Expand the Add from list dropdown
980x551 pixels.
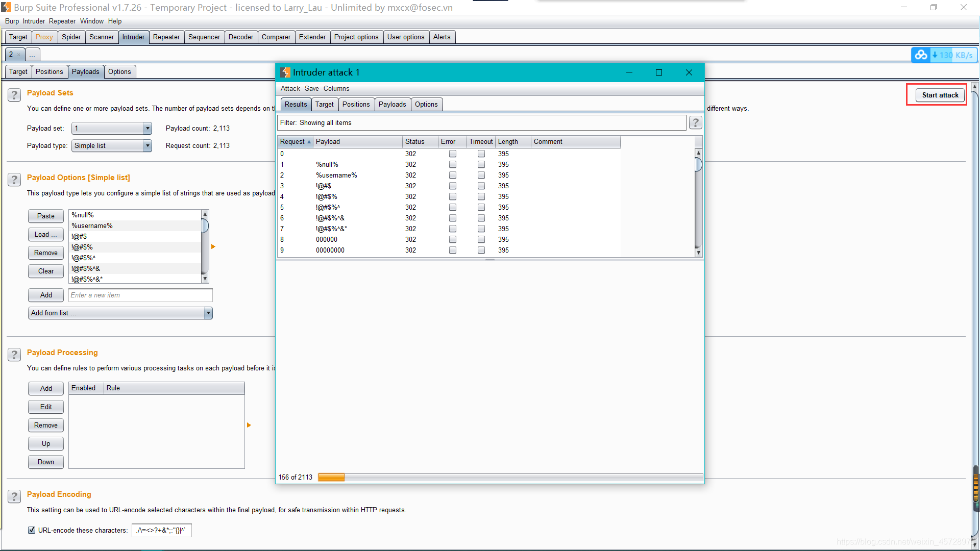(x=120, y=313)
